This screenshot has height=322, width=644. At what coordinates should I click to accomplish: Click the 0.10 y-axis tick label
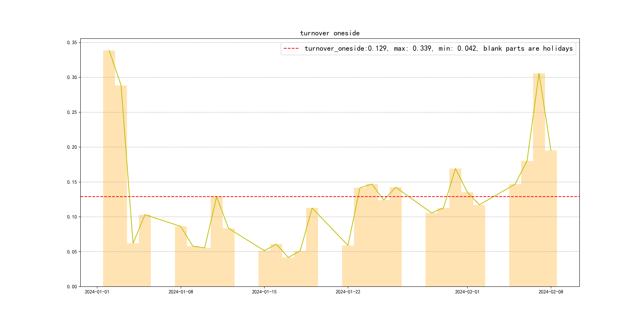(x=72, y=217)
